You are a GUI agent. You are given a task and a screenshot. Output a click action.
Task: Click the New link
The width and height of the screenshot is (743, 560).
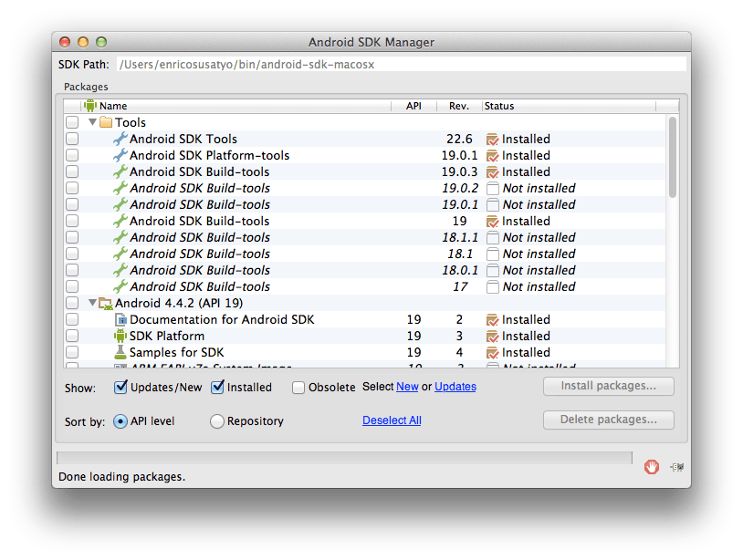pyautogui.click(x=407, y=387)
